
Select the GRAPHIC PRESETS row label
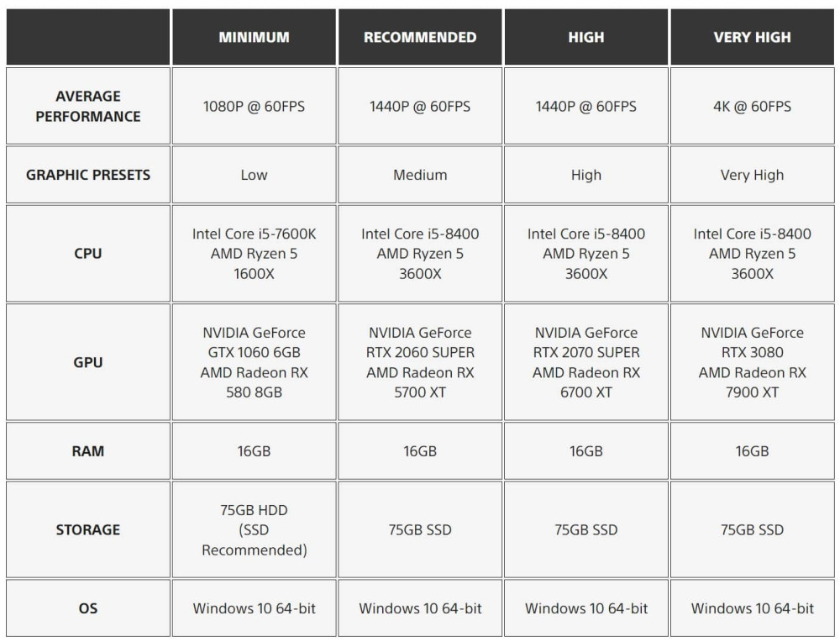[x=88, y=175]
